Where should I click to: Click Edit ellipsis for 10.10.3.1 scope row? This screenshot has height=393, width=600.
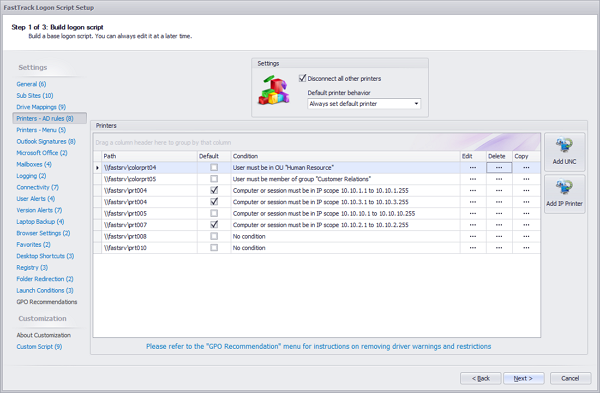coord(473,202)
